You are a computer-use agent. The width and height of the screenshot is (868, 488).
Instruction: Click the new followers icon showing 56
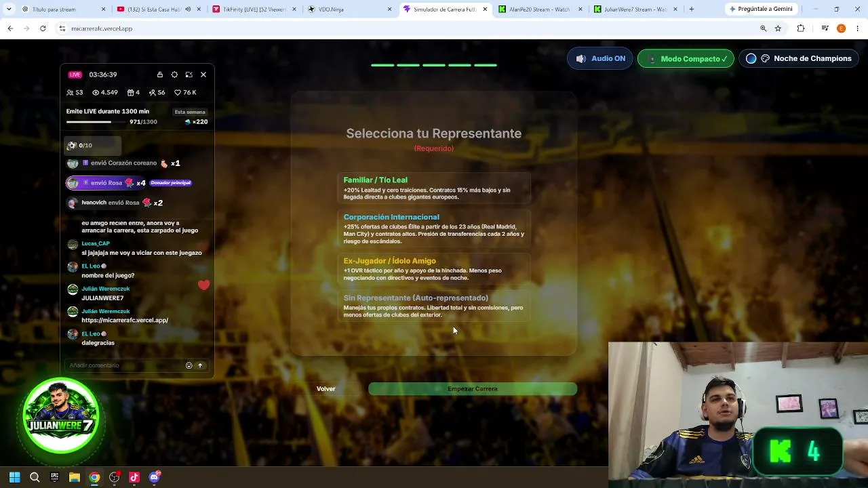pos(153,93)
